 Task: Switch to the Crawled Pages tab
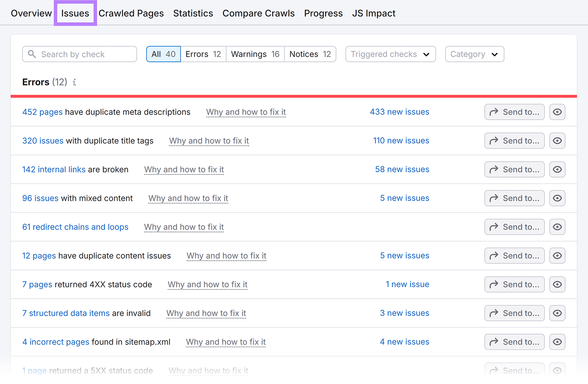tap(131, 13)
